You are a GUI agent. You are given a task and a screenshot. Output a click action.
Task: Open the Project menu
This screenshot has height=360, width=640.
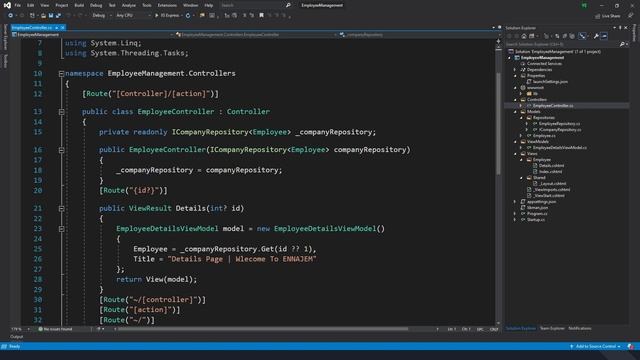pos(62,5)
